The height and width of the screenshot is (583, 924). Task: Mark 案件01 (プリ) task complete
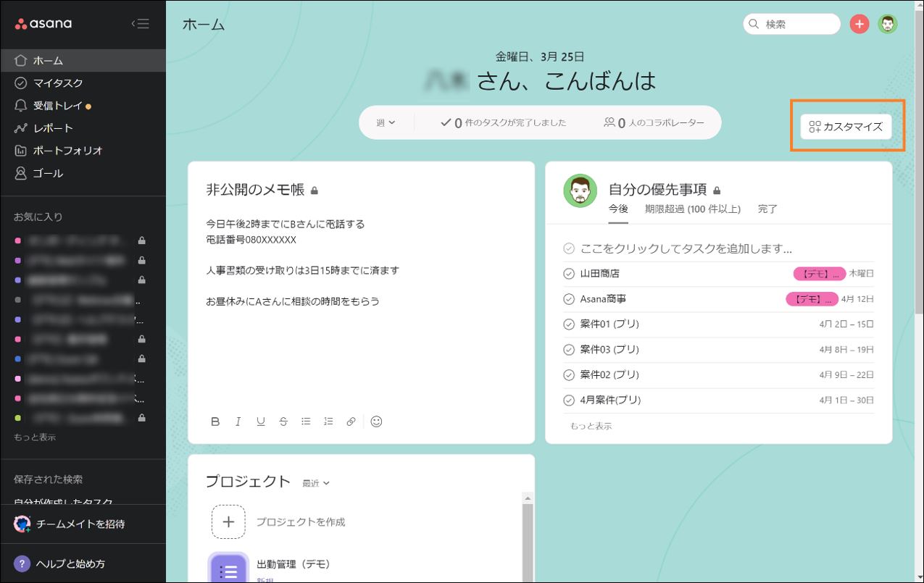tap(569, 324)
